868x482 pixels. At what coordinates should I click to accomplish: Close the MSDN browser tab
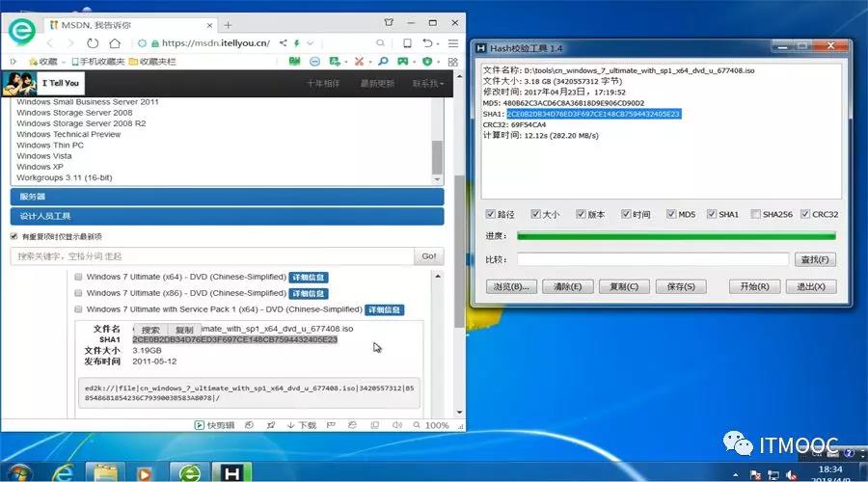pos(210,25)
